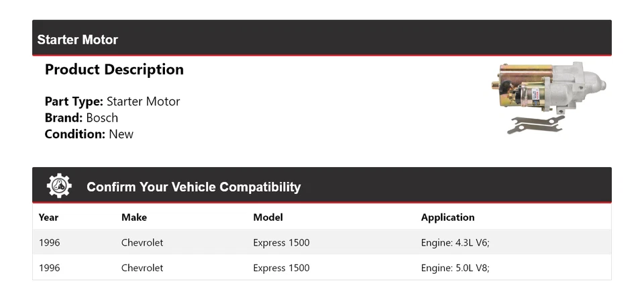Click the Make column header
Viewport: 644px width, 300px height.
tap(134, 217)
